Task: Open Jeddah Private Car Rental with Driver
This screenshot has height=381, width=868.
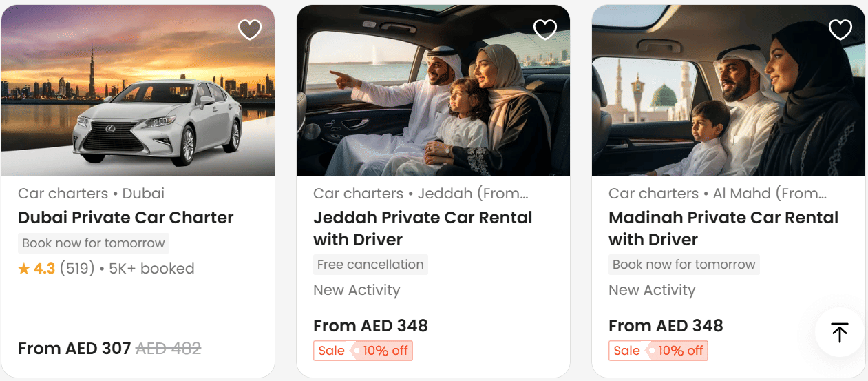Action: pyautogui.click(x=423, y=229)
